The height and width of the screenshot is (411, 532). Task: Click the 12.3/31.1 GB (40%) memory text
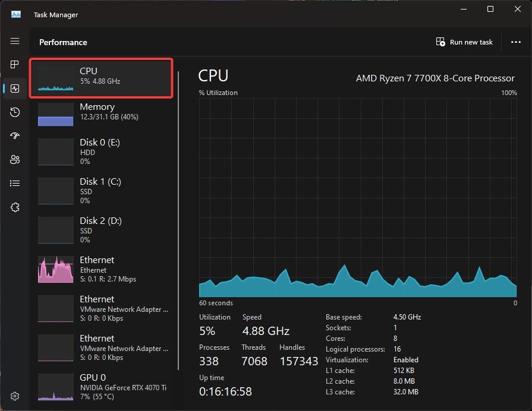tap(109, 117)
